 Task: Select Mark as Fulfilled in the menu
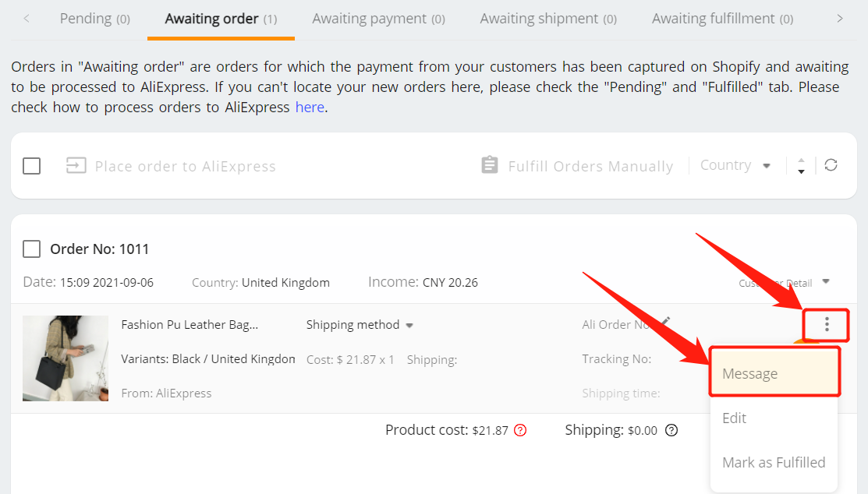(774, 462)
